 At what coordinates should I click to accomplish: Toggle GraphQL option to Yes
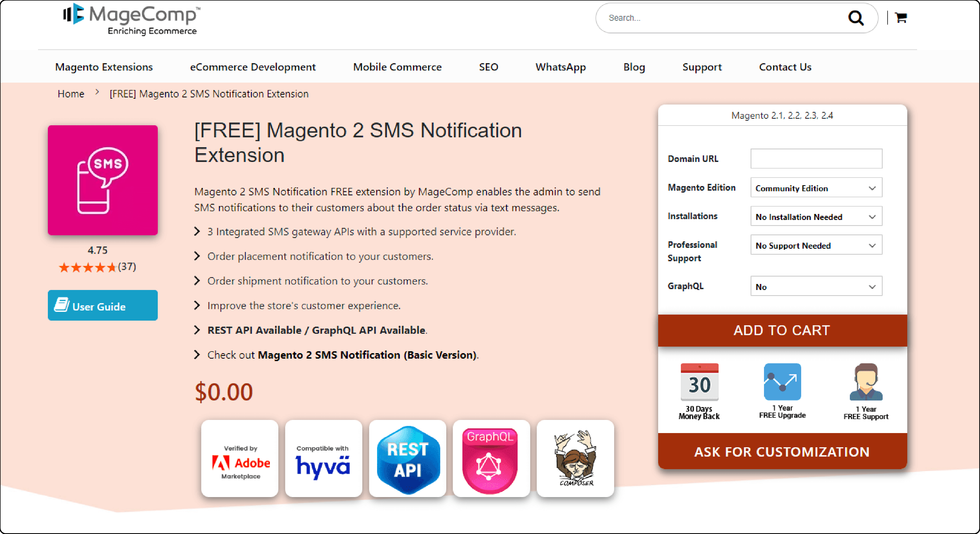(x=816, y=286)
